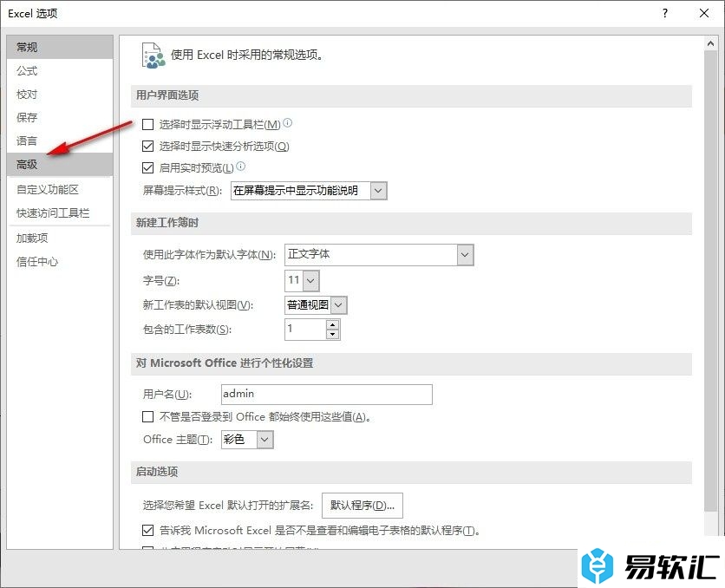Open 信任中心 settings
This screenshot has height=588, width=725.
[x=60, y=262]
